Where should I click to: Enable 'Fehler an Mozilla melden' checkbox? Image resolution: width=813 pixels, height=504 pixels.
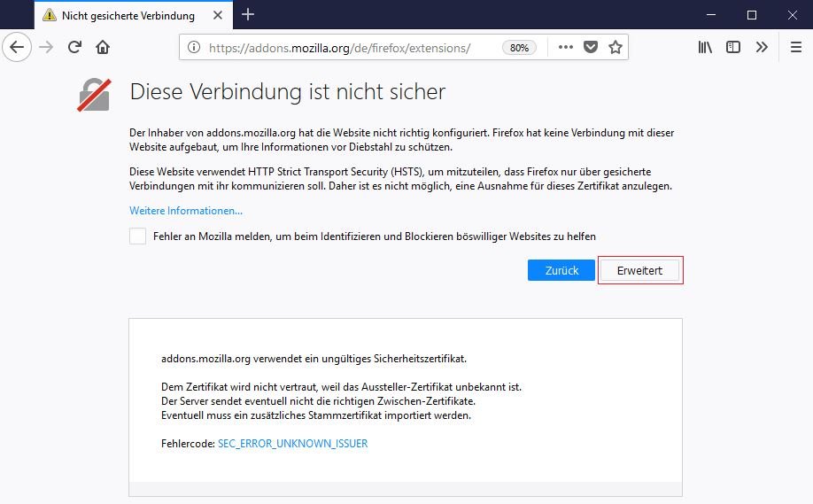137,236
